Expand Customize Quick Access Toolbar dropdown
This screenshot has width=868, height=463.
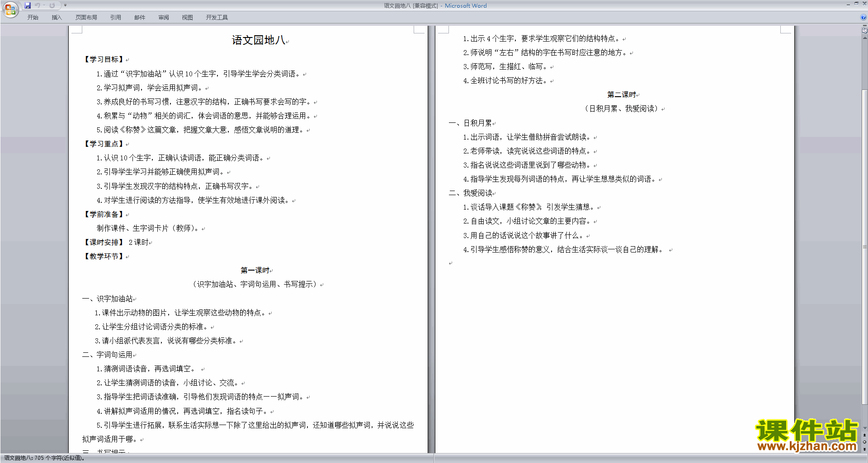(65, 5)
